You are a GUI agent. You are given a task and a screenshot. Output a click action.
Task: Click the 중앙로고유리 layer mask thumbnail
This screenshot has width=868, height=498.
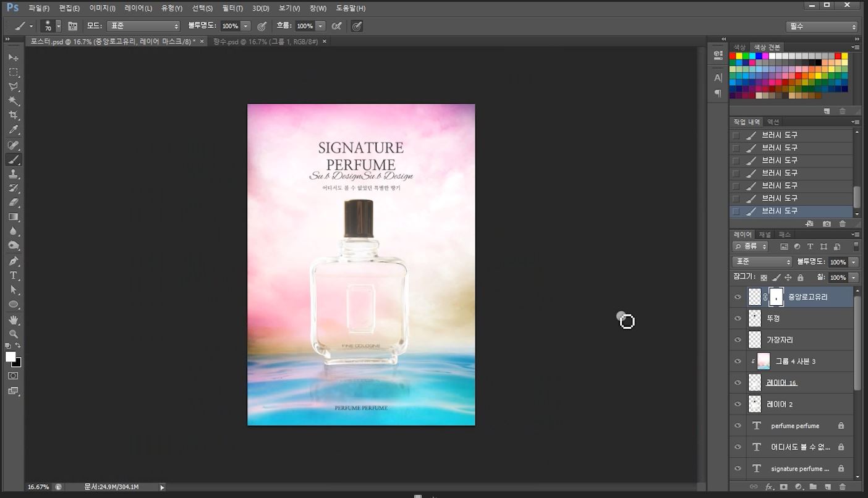[776, 297]
